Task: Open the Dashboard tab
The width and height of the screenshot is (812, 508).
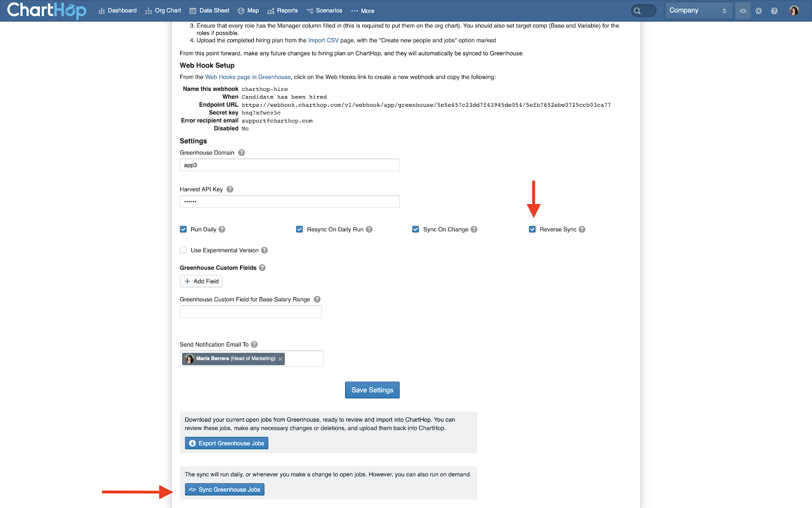Action: 118,11
